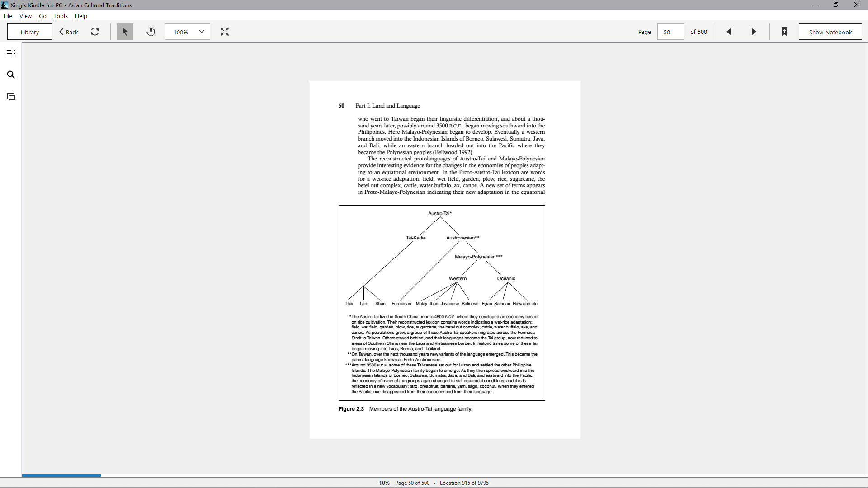Viewport: 868px width, 488px height.
Task: Go Back to previous location
Action: (x=69, y=32)
